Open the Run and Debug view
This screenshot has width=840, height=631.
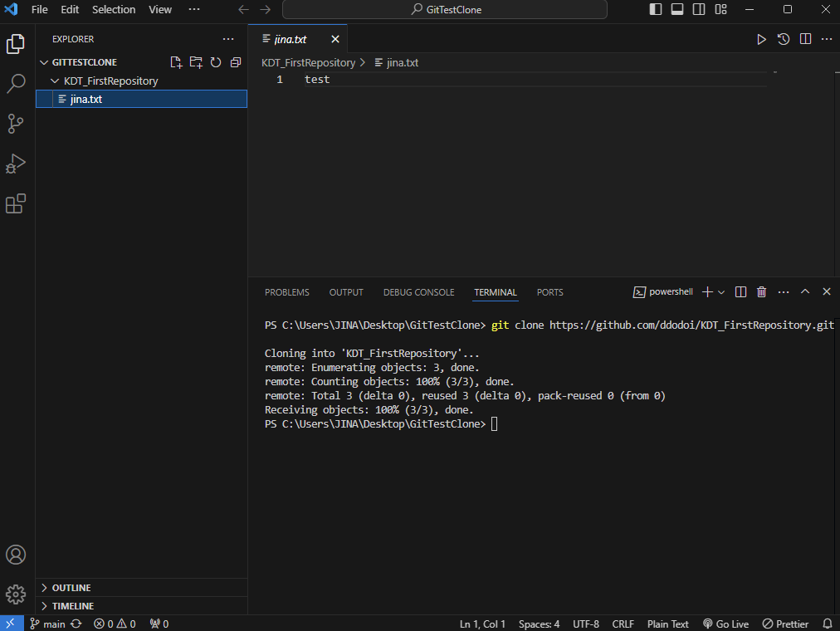pyautogui.click(x=16, y=164)
